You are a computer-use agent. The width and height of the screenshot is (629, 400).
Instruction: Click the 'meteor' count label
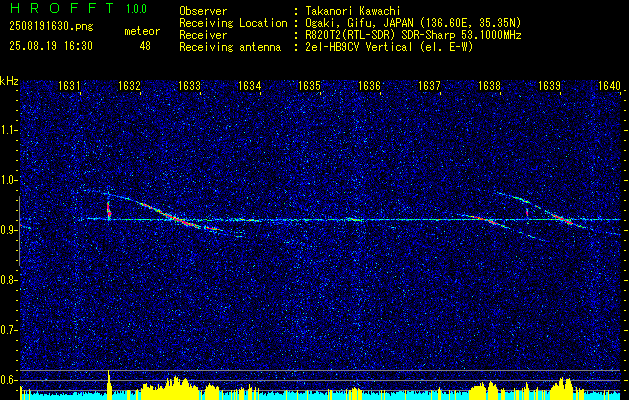point(142,31)
